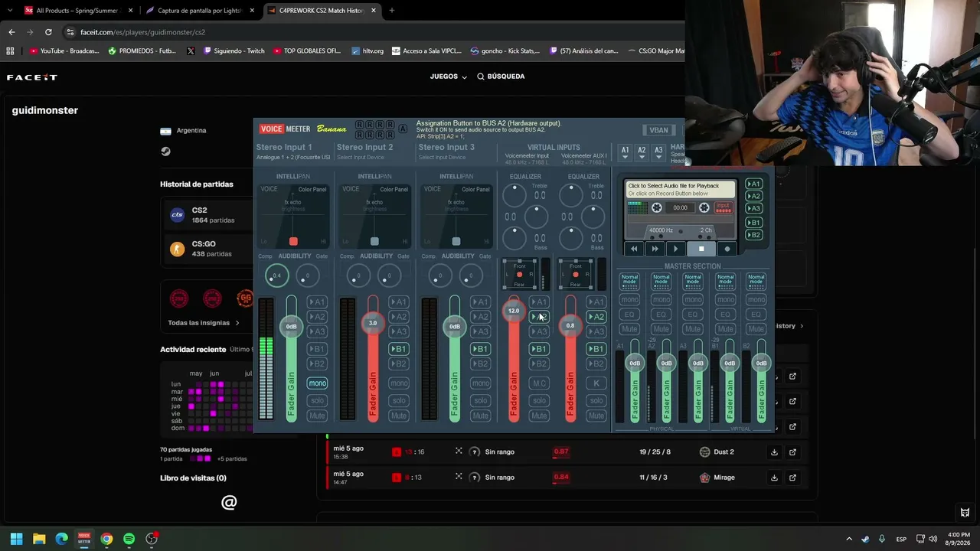
Task: Solo the Stereo Input 2 strip
Action: pos(398,400)
